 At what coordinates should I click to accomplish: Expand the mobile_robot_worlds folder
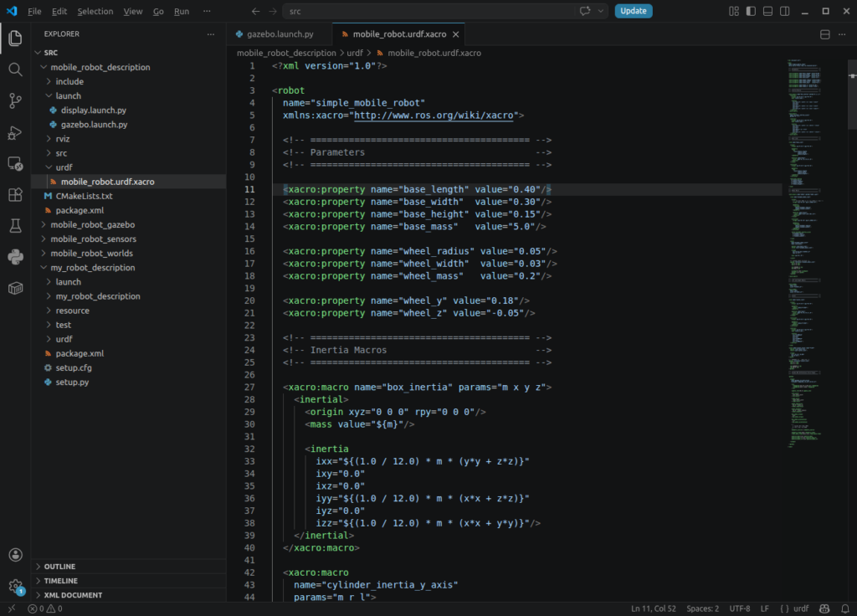tap(128, 253)
